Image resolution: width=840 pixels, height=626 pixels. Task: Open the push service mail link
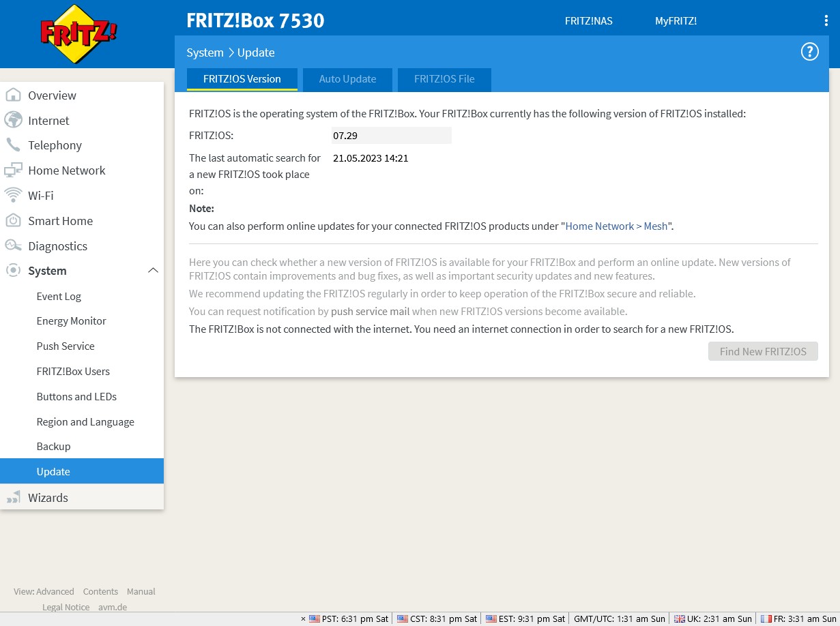(370, 312)
